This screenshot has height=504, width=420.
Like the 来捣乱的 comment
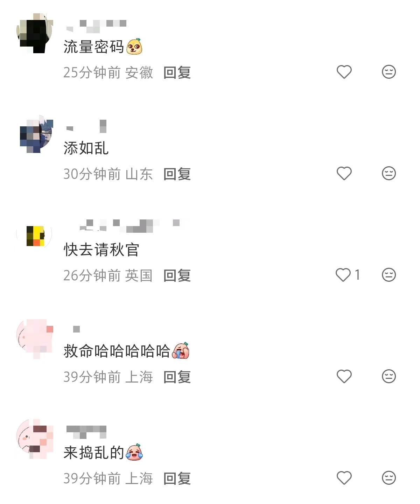tap(344, 478)
